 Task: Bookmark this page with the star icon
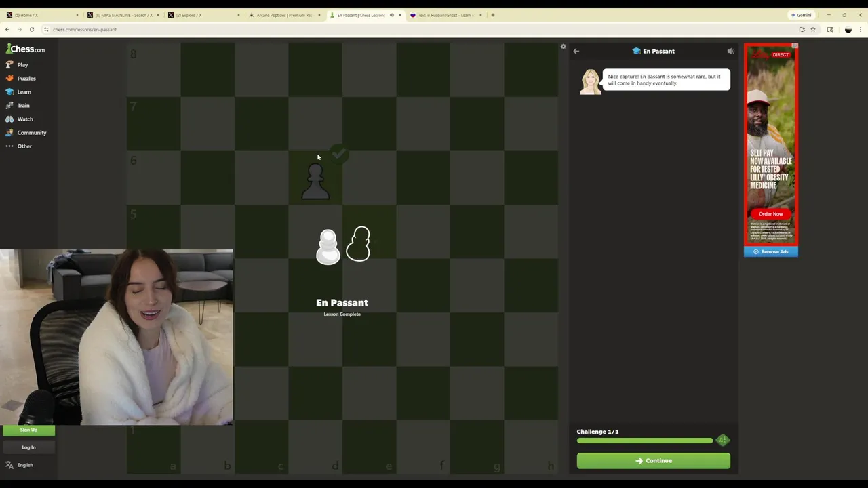coord(812,30)
